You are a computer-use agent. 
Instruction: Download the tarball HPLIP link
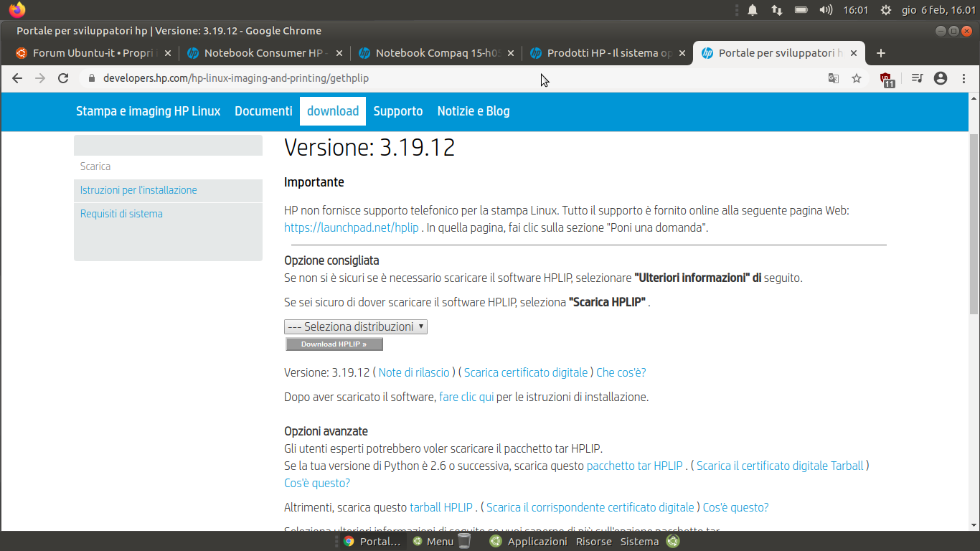(441, 507)
